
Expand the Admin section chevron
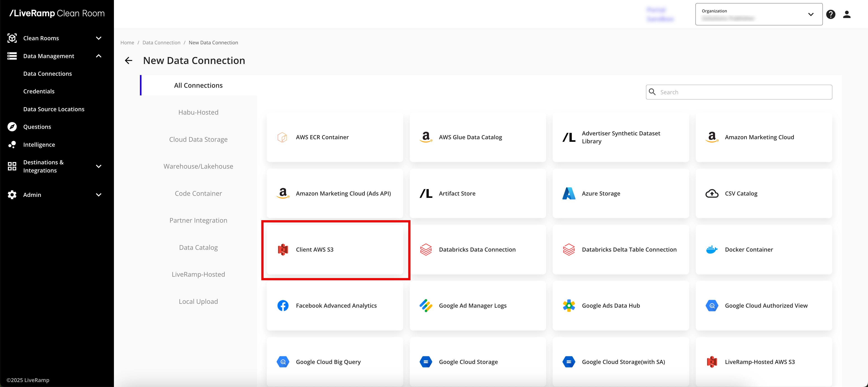[x=99, y=195]
